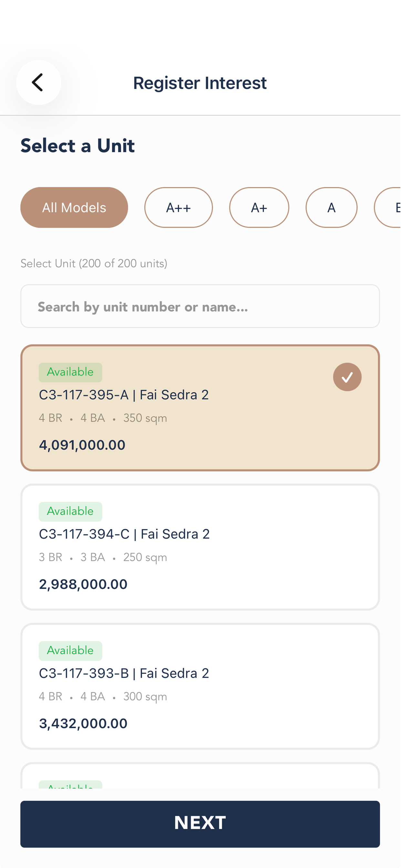The width and height of the screenshot is (401, 868).
Task: Deselect the checkmark on unit C3-117-395-A
Action: (347, 377)
